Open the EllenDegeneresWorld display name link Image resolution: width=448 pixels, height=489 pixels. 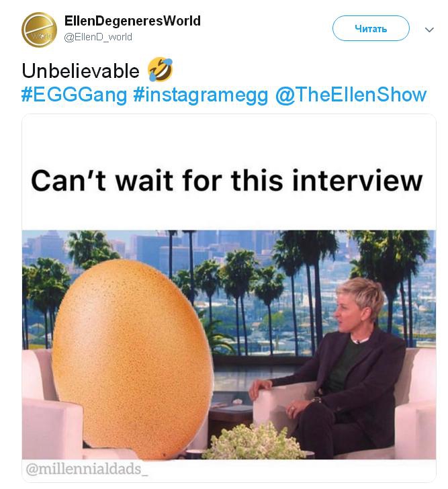[x=132, y=21]
